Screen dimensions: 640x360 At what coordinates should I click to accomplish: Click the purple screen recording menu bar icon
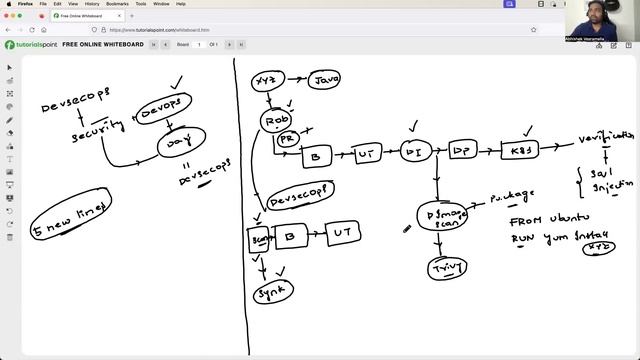509,4
